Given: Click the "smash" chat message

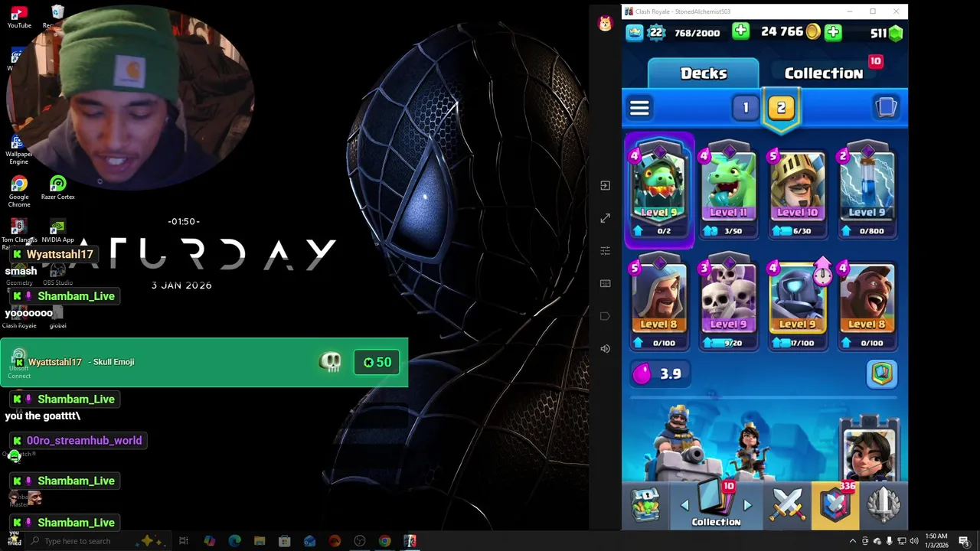Looking at the screenshot, I should click(21, 271).
